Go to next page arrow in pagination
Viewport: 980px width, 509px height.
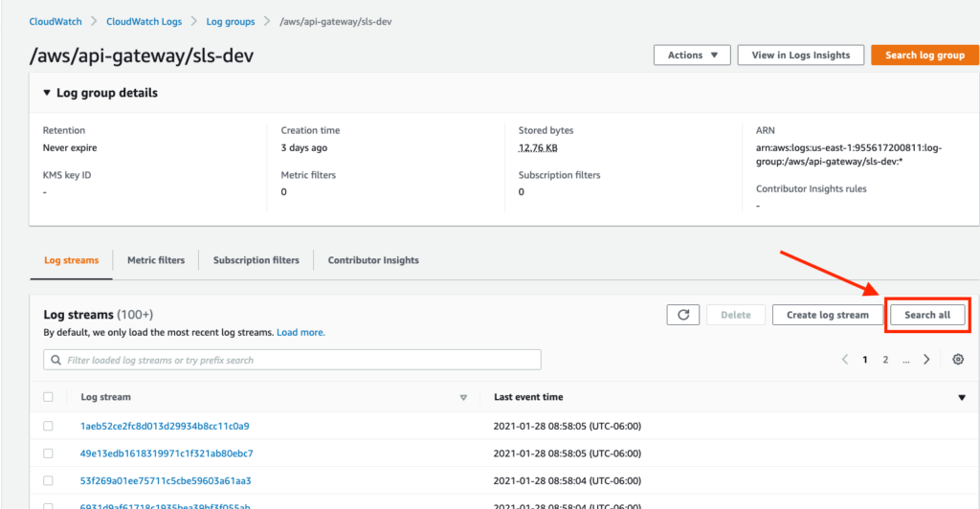coord(926,360)
